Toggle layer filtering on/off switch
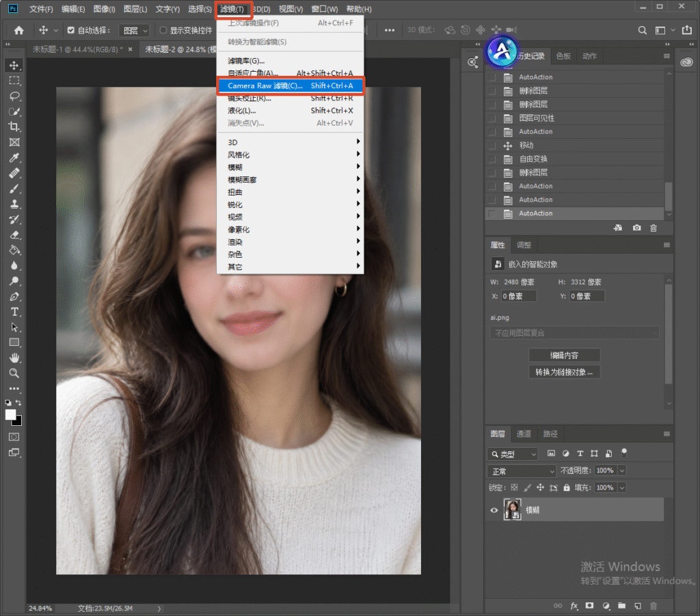Image resolution: width=700 pixels, height=616 pixels. pos(624,453)
